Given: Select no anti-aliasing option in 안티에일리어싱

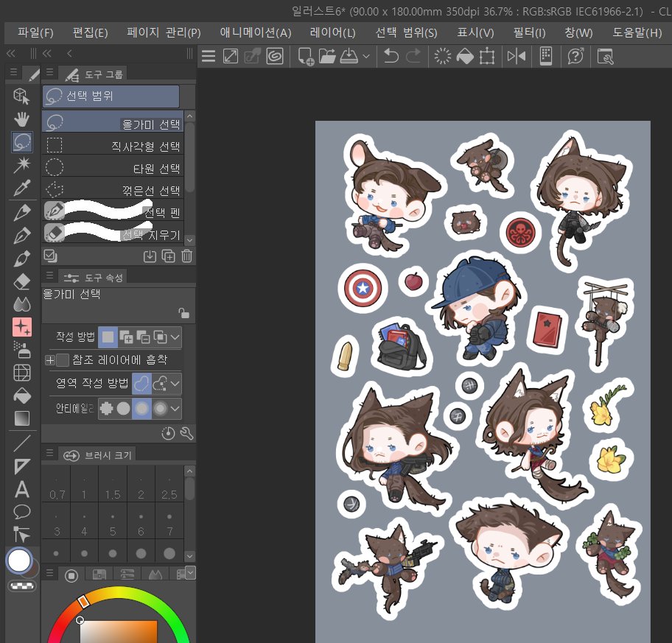Looking at the screenshot, I should pos(107,408).
